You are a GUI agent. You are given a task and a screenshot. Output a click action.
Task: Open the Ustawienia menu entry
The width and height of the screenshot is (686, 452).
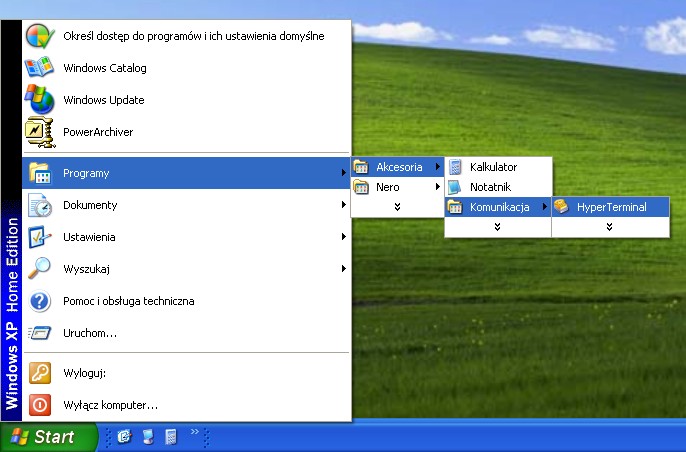pyautogui.click(x=186, y=237)
